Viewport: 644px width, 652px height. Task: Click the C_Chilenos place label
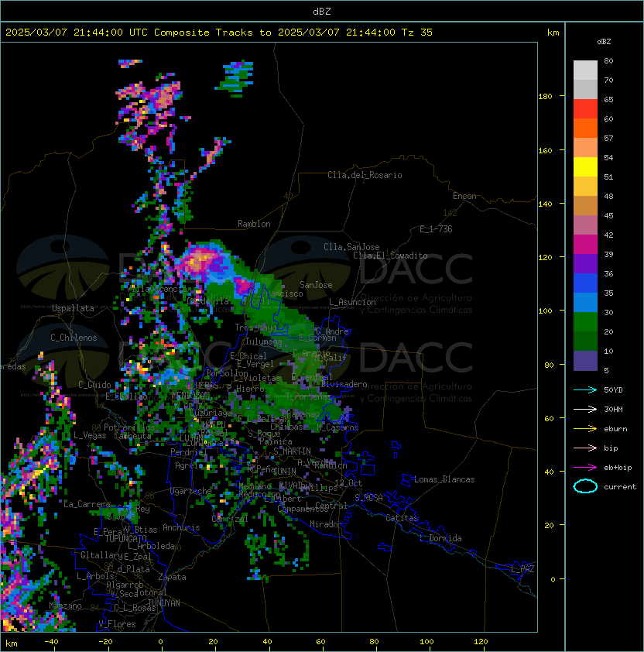(x=74, y=338)
